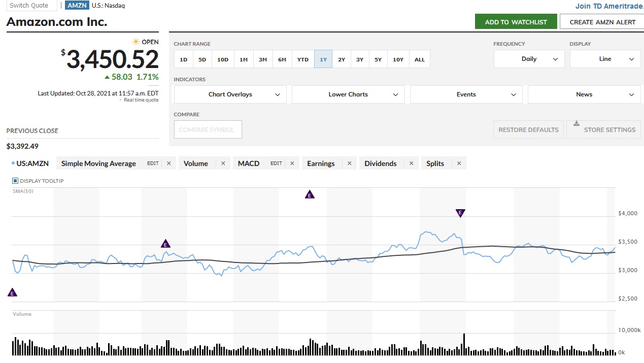The height and width of the screenshot is (363, 644).
Task: Click the AMZN ticker badge
Action: [x=77, y=6]
